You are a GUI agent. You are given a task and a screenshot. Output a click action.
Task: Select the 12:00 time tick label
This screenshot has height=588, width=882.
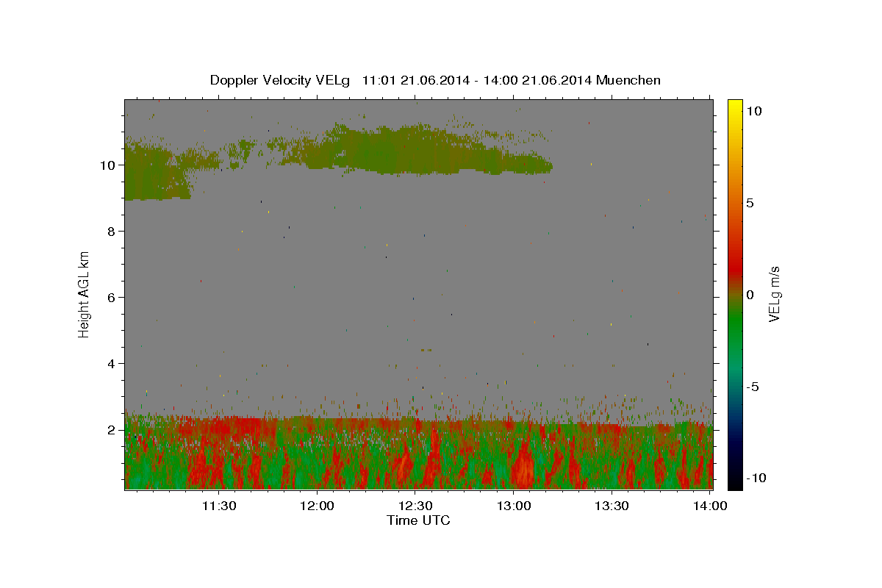point(317,506)
